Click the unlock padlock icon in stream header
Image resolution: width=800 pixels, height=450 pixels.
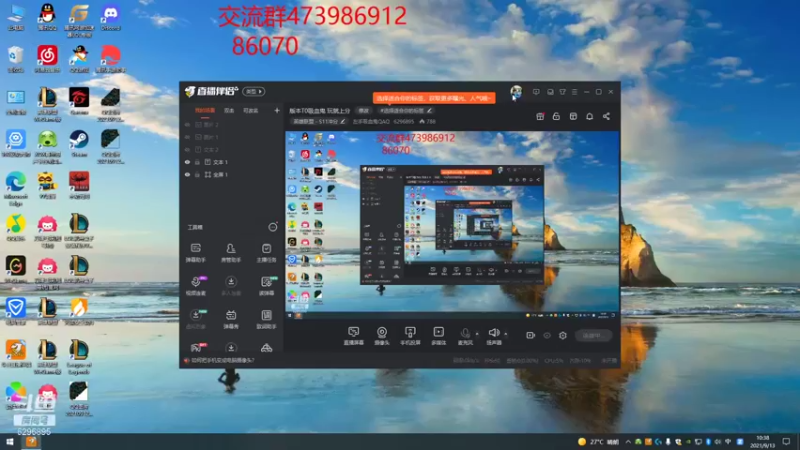click(556, 116)
